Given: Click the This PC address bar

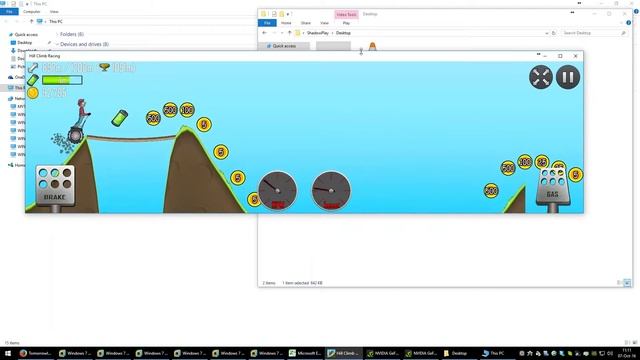Looking at the screenshot, I should click(x=147, y=21).
